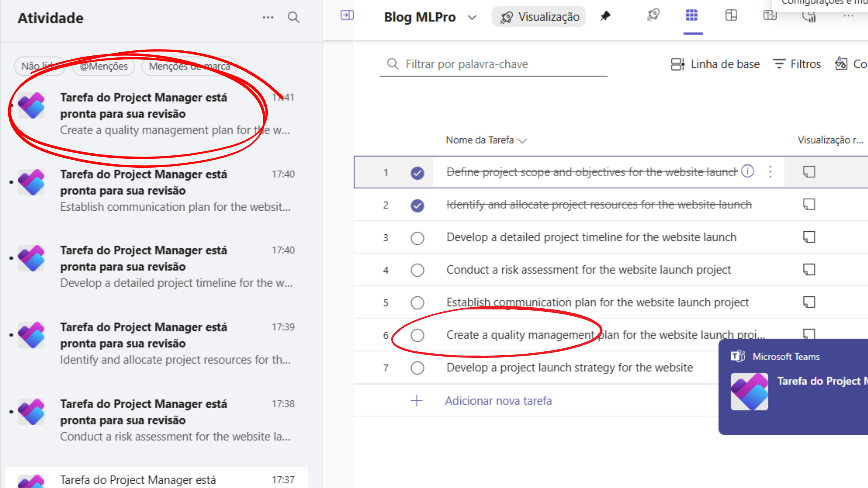Click the Visualização button

pyautogui.click(x=539, y=17)
